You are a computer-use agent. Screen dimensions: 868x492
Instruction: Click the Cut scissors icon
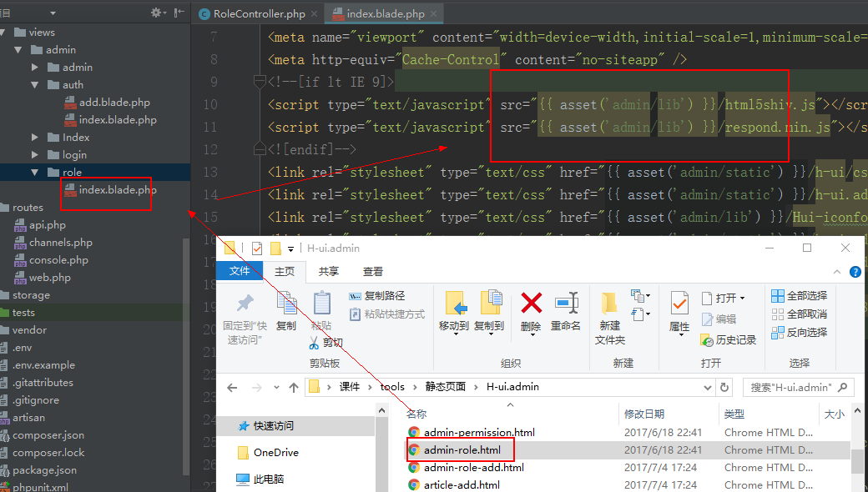[x=315, y=343]
